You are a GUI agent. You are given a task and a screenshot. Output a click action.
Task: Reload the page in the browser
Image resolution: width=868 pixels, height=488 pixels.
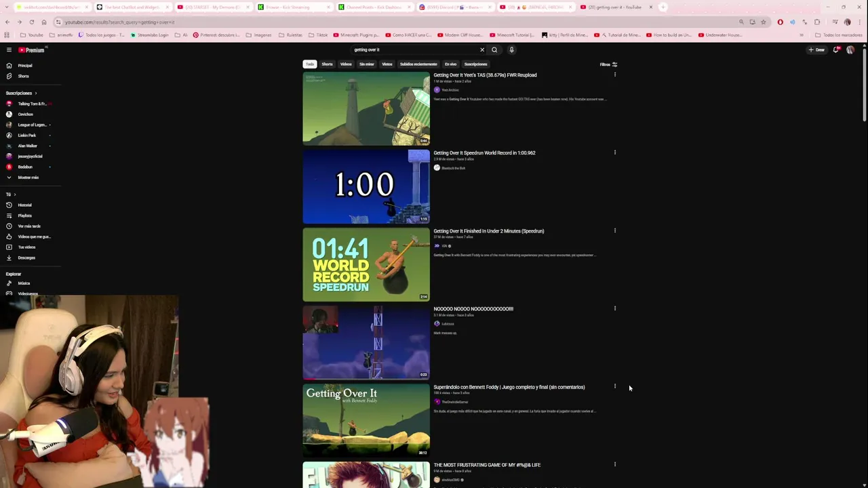click(31, 22)
